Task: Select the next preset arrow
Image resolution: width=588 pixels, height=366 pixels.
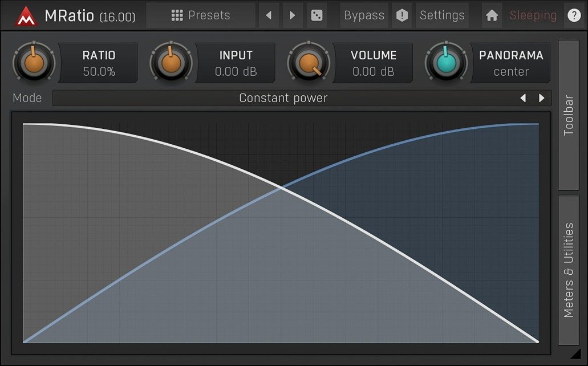Action: click(x=293, y=15)
